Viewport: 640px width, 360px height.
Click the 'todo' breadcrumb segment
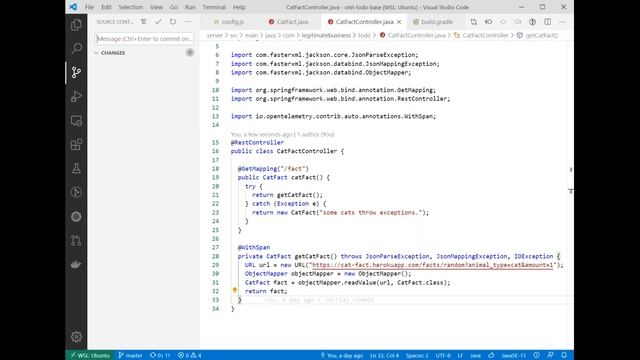[x=364, y=35]
